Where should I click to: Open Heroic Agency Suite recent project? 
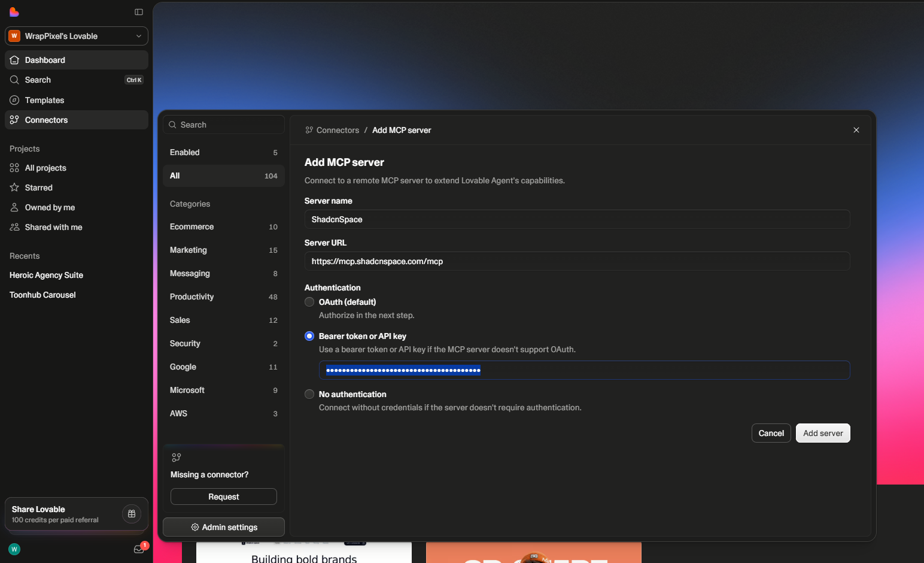click(46, 275)
